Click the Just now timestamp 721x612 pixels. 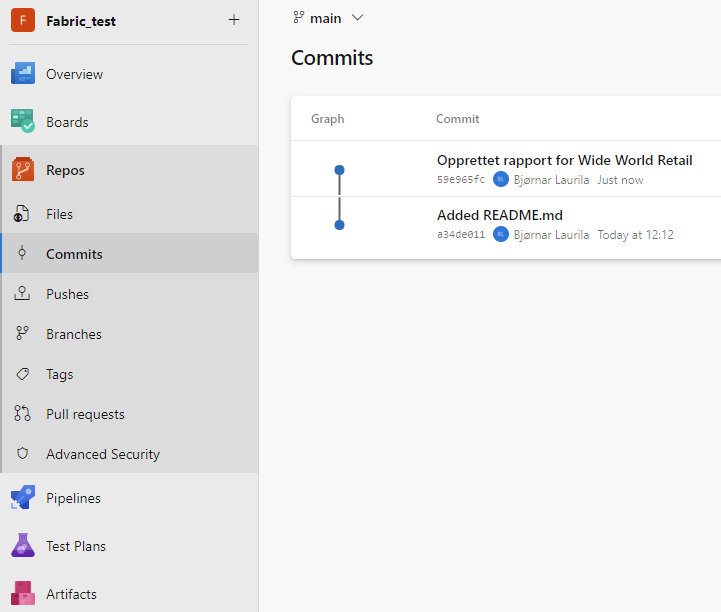pos(620,180)
